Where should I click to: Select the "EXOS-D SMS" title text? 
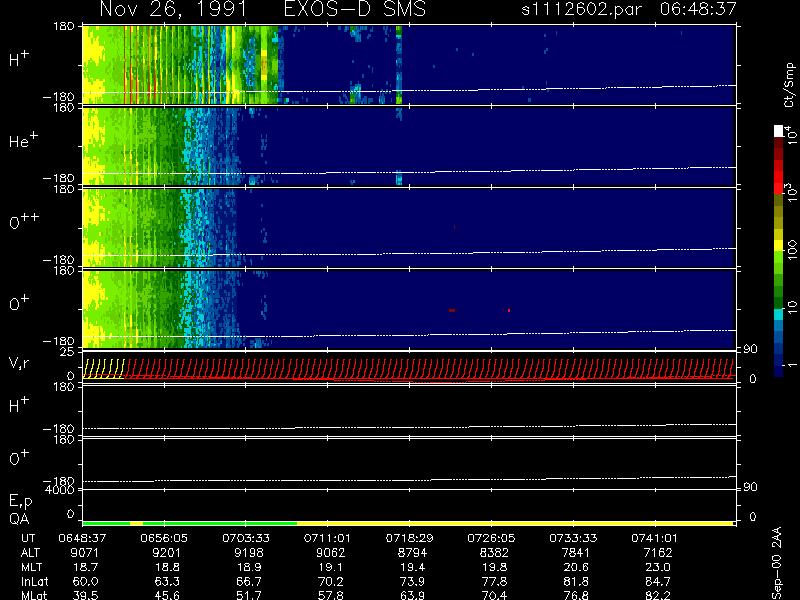click(355, 9)
